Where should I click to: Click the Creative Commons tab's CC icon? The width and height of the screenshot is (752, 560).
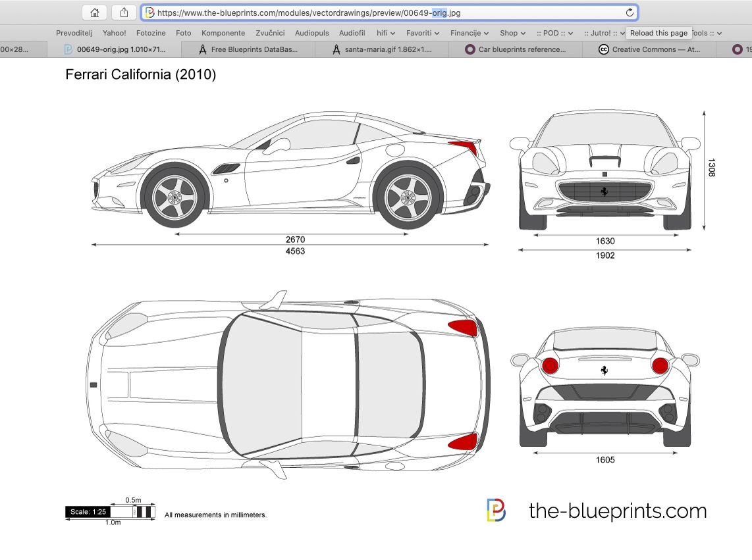pyautogui.click(x=604, y=49)
